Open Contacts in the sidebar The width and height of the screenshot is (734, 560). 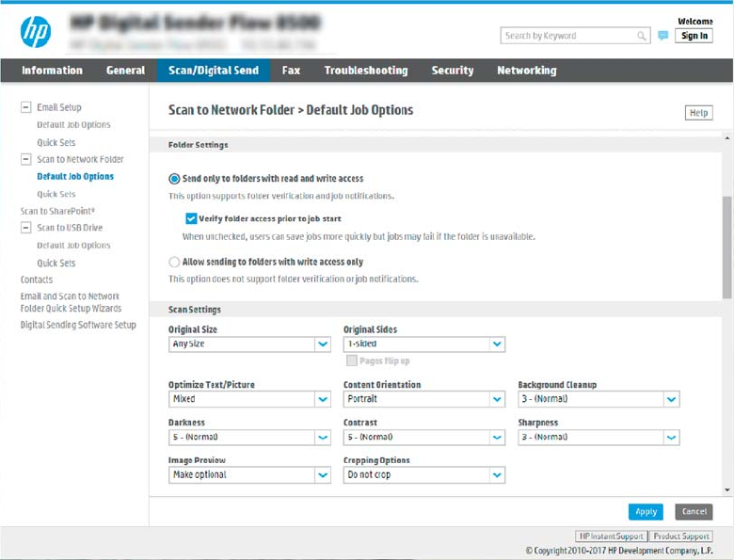37,280
